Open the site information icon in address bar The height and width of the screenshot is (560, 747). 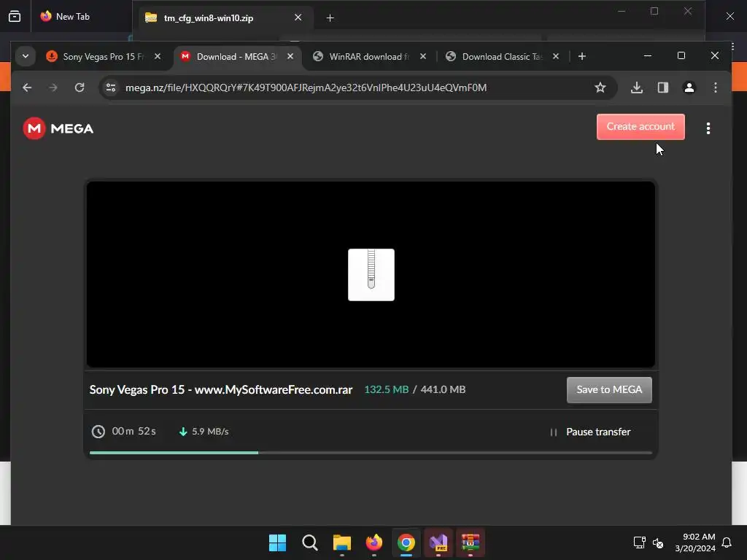point(111,87)
